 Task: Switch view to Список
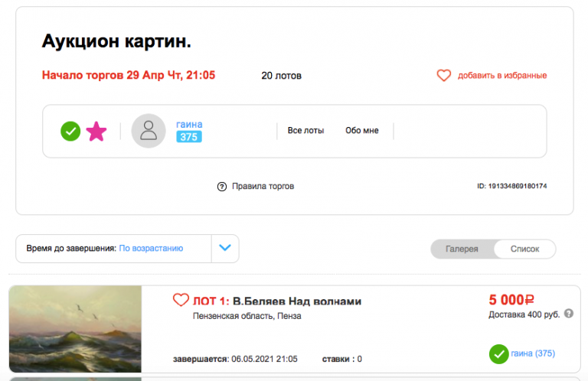tap(524, 249)
